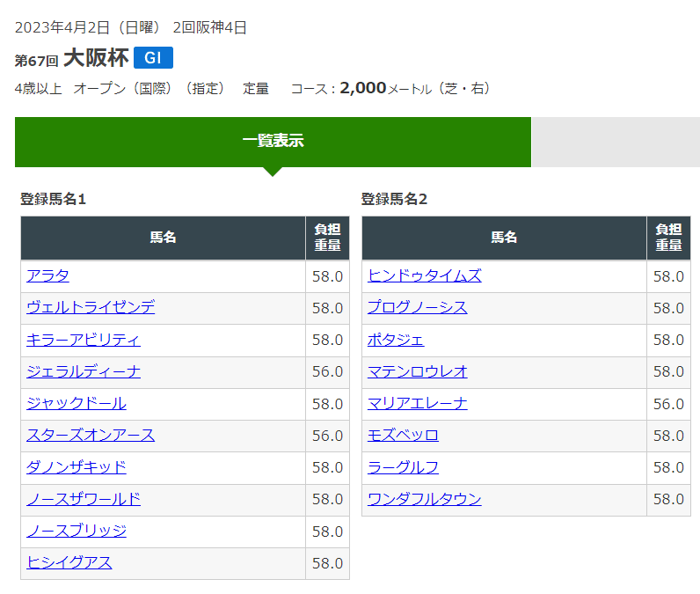Open horse link ダノンザキッド
The height and width of the screenshot is (594, 700).
point(77,467)
